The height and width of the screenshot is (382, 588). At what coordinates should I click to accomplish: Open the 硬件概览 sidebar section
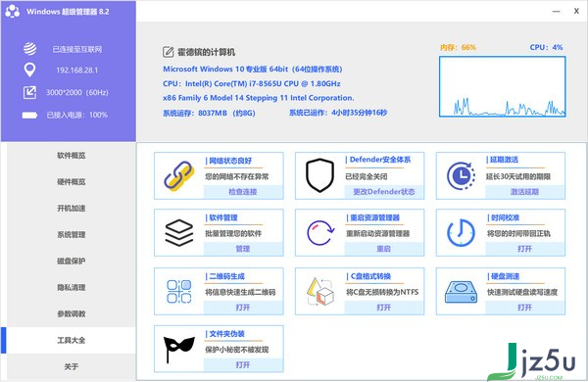tap(72, 182)
